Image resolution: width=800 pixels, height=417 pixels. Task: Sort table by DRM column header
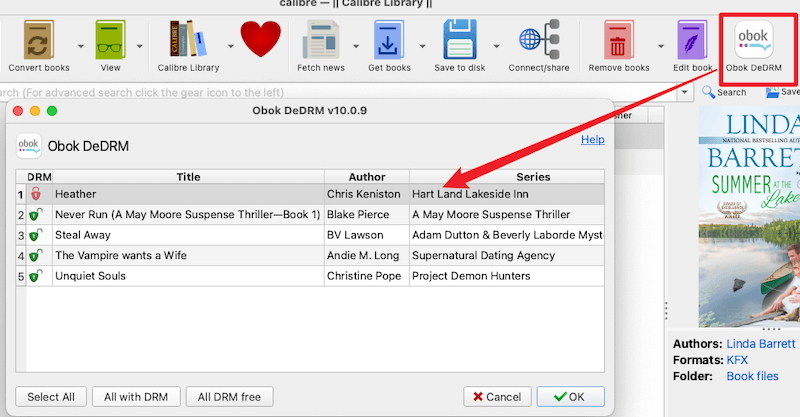coord(39,177)
